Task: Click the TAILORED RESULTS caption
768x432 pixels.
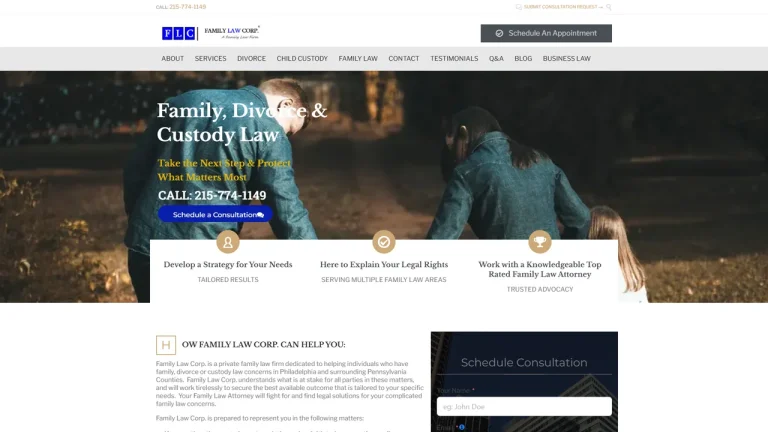Action: [x=228, y=280]
